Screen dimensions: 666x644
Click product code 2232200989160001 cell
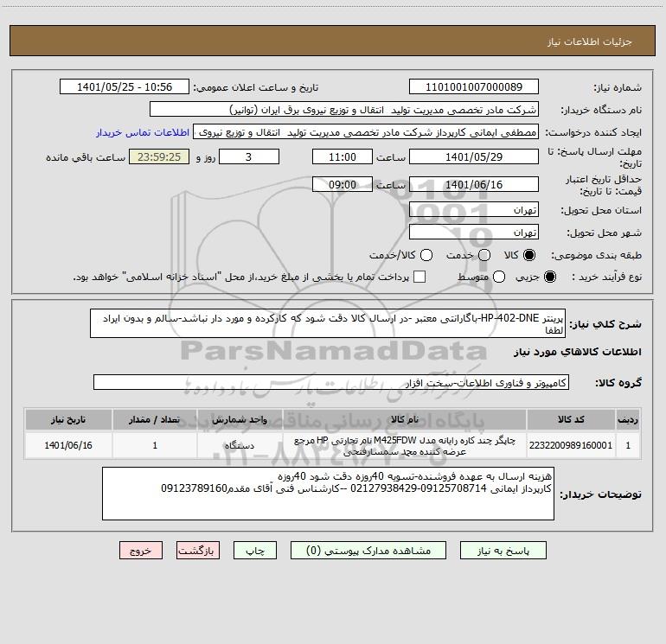(571, 445)
